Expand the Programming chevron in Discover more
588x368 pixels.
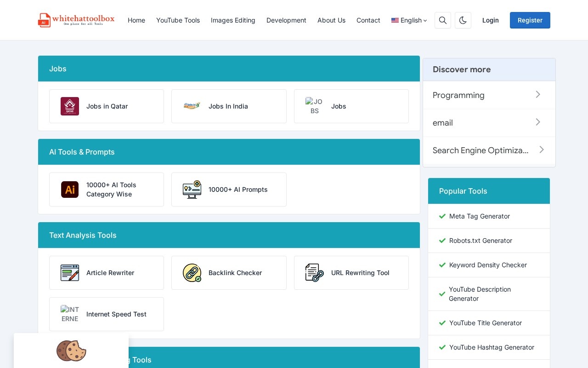click(x=538, y=94)
